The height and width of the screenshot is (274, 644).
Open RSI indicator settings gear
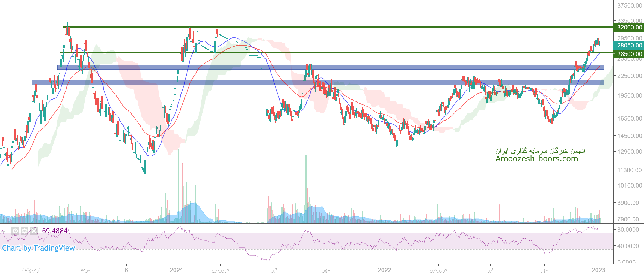pos(25,231)
